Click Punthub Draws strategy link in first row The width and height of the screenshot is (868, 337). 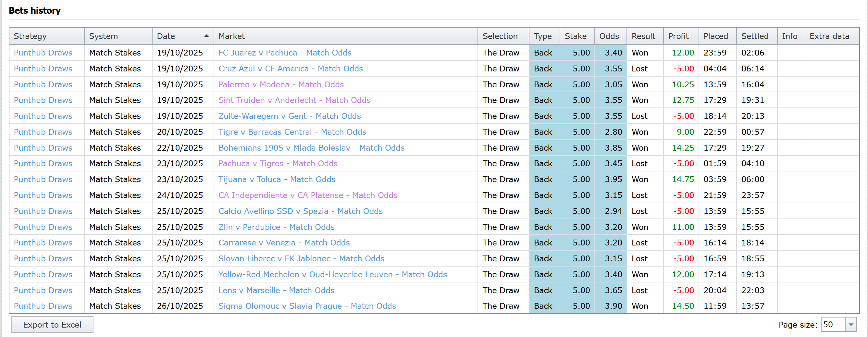pyautogui.click(x=43, y=53)
